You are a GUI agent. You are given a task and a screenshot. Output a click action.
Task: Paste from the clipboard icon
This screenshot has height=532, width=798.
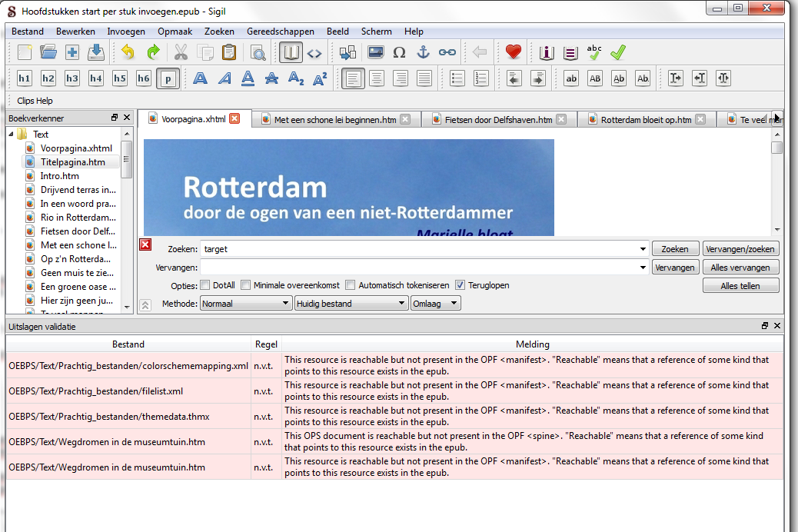point(229,52)
